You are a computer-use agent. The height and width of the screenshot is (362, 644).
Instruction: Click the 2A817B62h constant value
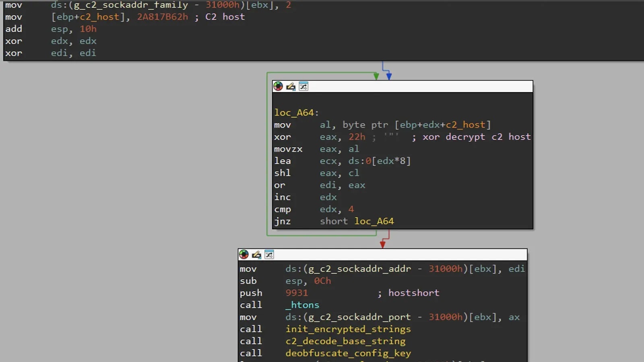(x=163, y=17)
